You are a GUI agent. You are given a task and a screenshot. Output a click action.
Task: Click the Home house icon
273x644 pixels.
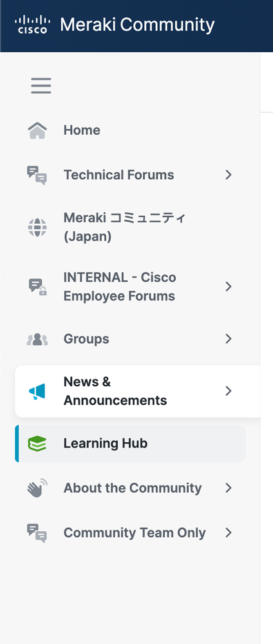pyautogui.click(x=37, y=131)
